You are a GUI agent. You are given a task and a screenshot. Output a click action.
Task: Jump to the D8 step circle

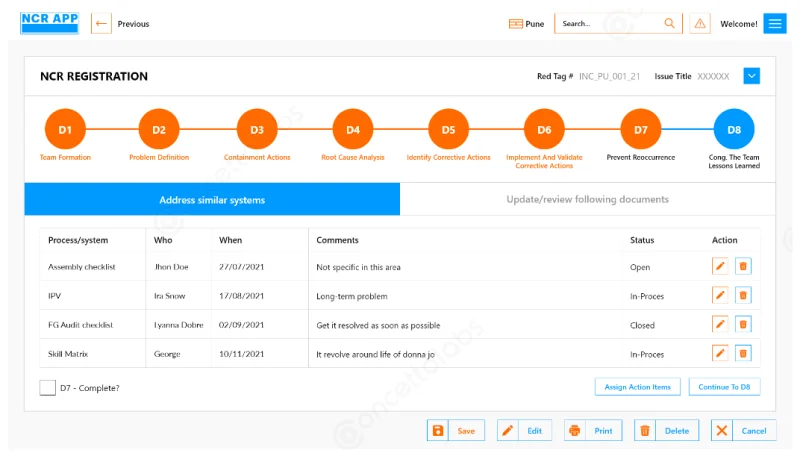coord(734,130)
